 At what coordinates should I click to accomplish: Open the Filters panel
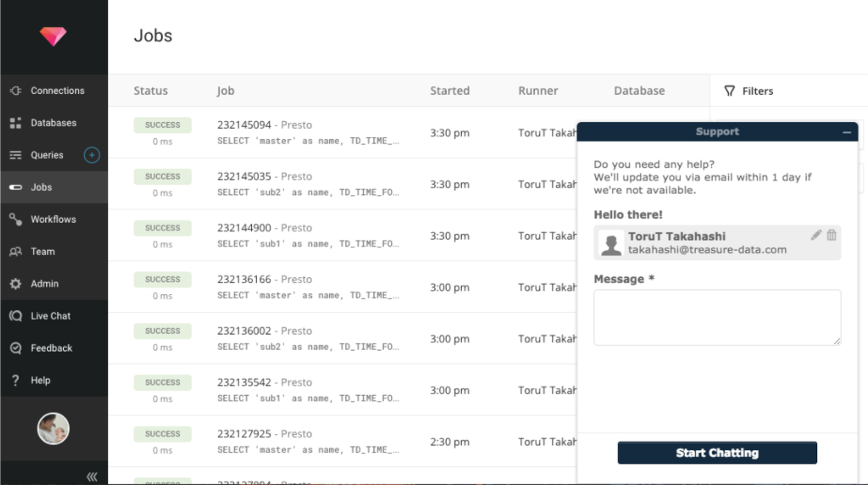point(749,91)
